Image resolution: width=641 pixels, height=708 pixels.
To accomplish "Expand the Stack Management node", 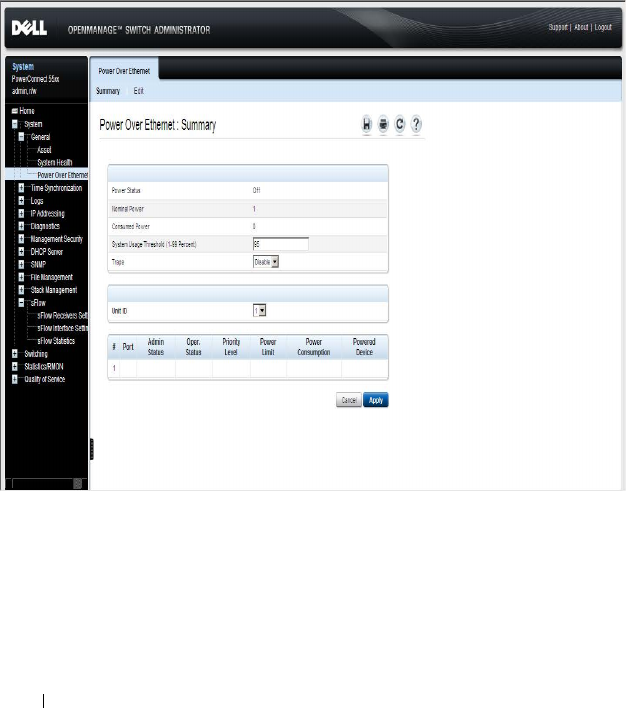I will point(21,290).
